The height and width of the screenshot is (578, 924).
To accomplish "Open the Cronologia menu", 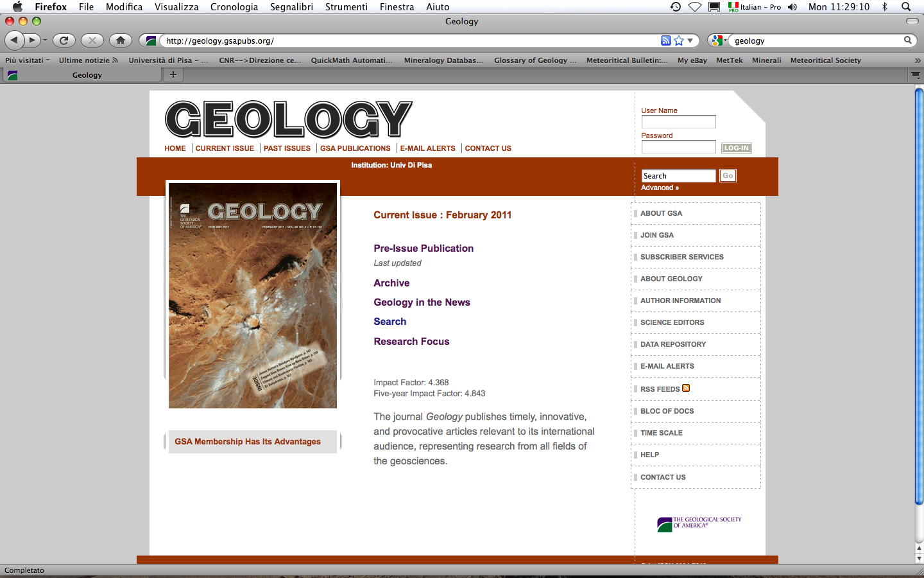I will click(x=234, y=7).
